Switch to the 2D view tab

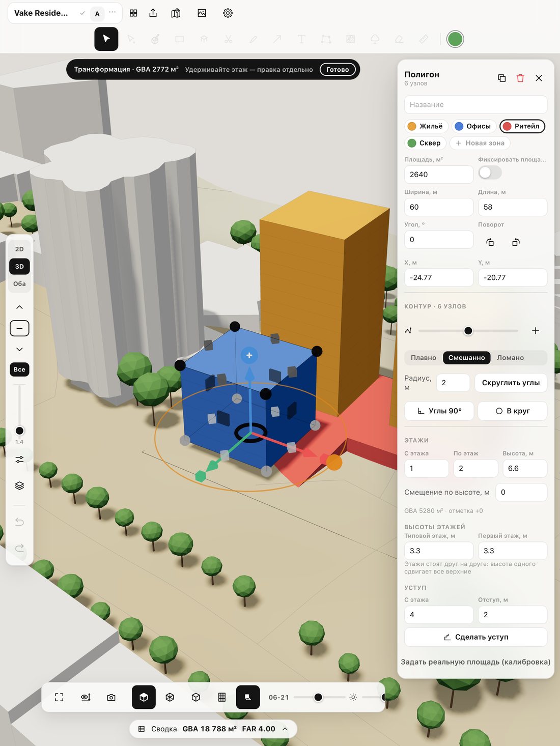point(19,249)
